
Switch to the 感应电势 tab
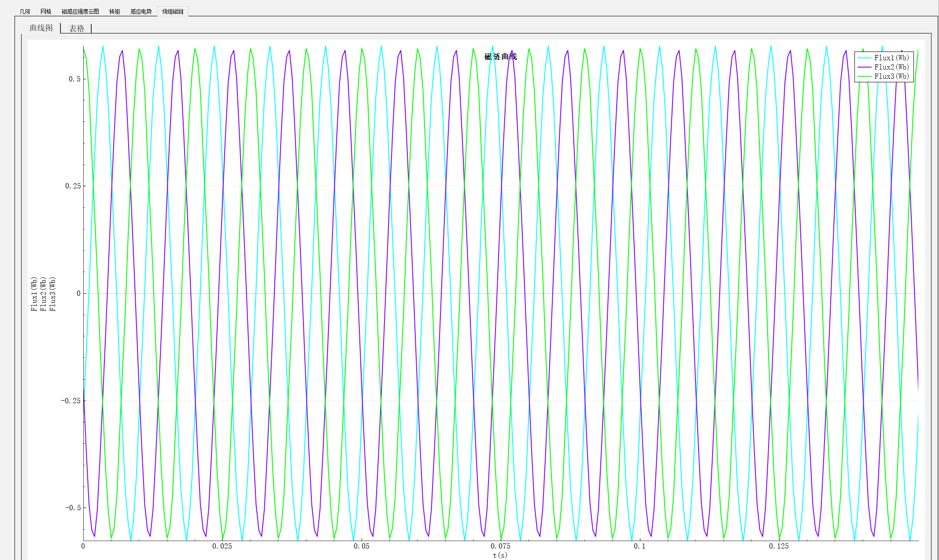[x=141, y=11]
